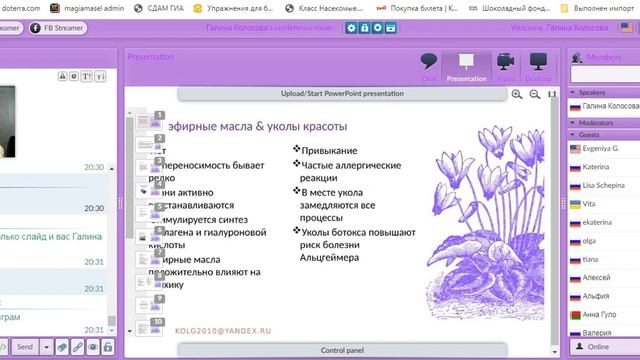Select slide thumbnail 10
The image size is (640, 360).
pos(149,327)
